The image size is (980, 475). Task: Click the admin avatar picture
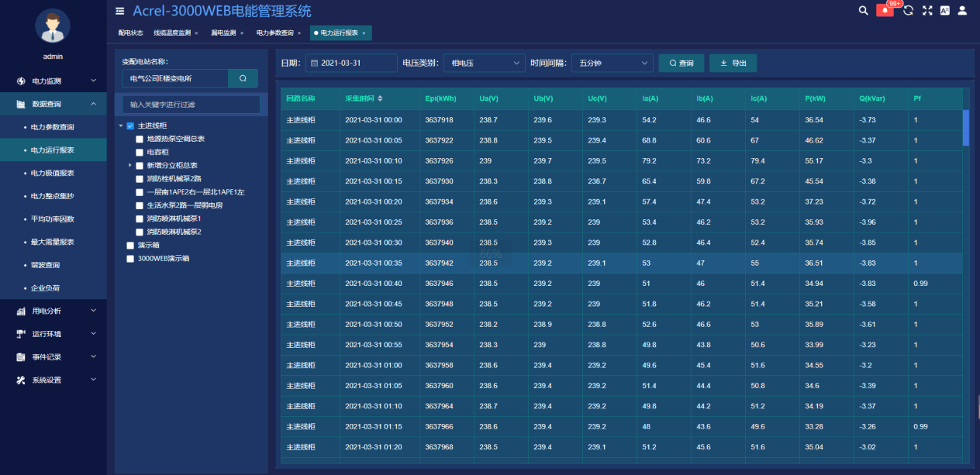pos(53,26)
